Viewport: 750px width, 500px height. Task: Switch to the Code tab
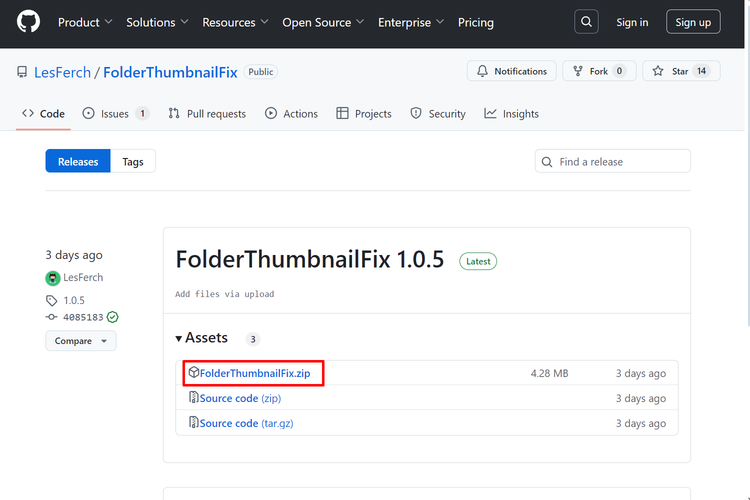[43, 114]
